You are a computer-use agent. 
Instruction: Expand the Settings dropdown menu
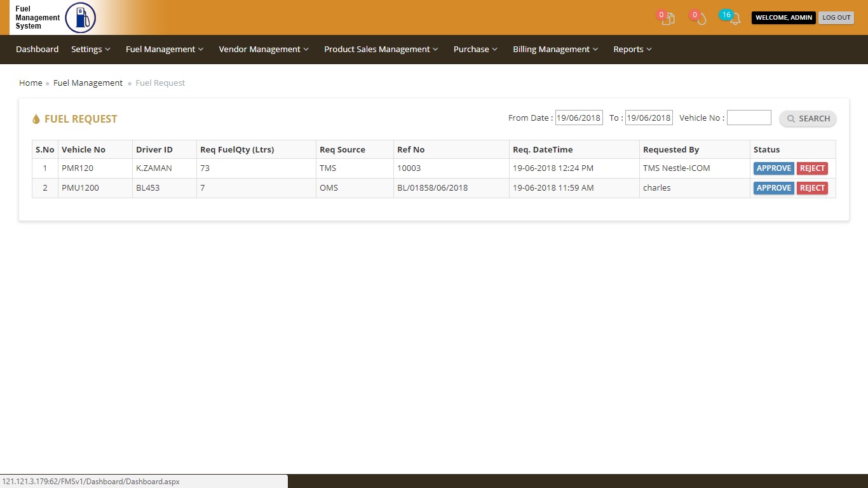pyautogui.click(x=91, y=50)
